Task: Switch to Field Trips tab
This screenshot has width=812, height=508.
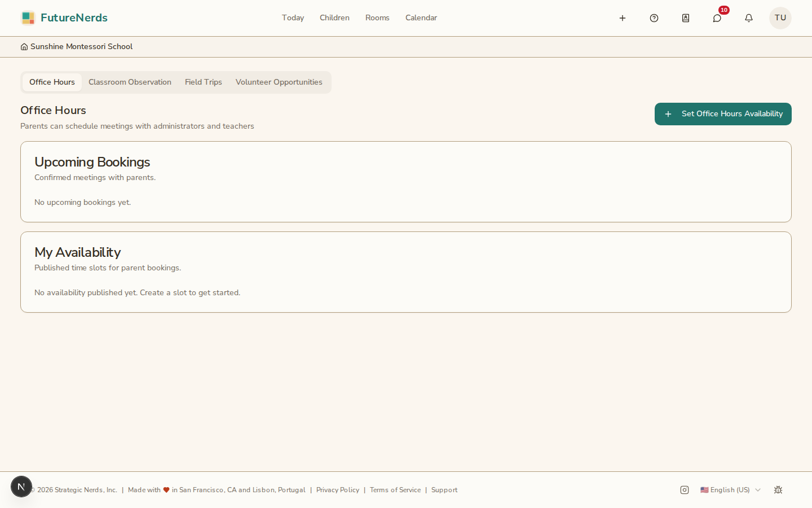Action: 204,82
